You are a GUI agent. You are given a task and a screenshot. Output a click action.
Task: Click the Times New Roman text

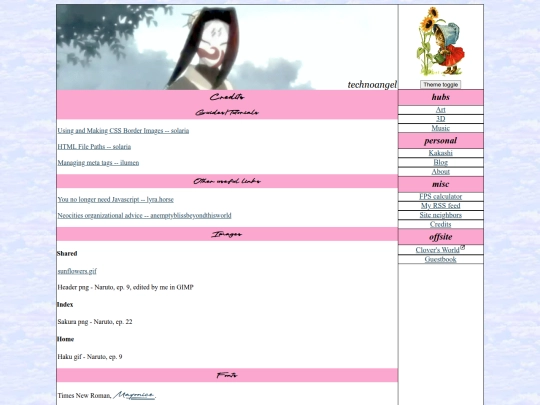point(84,396)
